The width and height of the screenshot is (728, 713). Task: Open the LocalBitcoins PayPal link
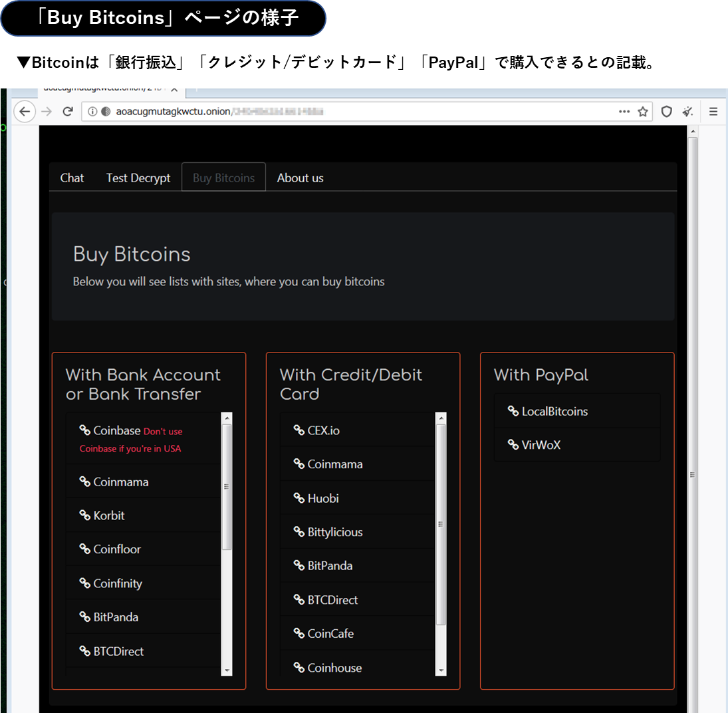[554, 411]
